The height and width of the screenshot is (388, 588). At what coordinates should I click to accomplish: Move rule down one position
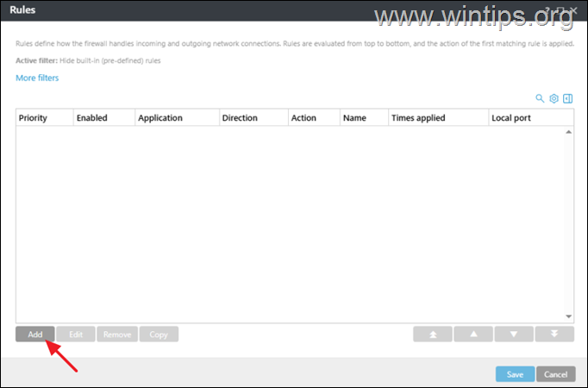click(514, 334)
